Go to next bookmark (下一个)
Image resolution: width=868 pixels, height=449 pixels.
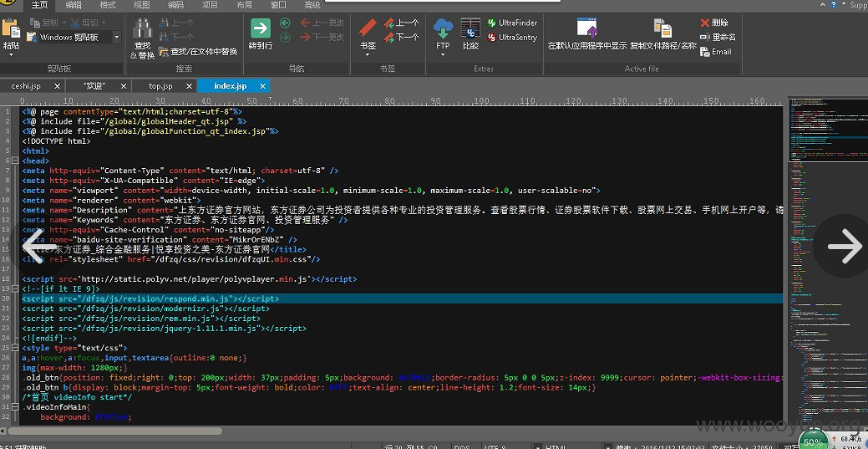click(402, 37)
